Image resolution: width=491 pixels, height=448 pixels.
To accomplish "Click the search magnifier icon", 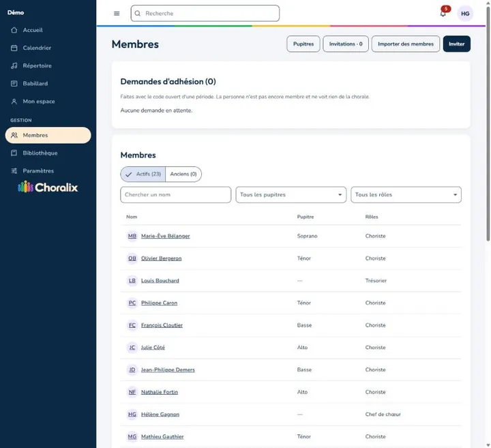I will coord(138,14).
